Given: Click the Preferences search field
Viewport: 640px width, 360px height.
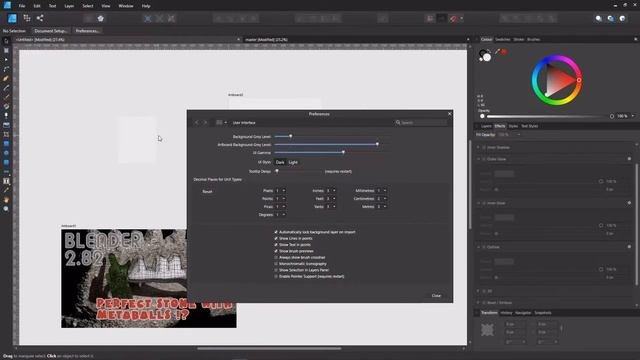Looking at the screenshot, I should [420, 122].
